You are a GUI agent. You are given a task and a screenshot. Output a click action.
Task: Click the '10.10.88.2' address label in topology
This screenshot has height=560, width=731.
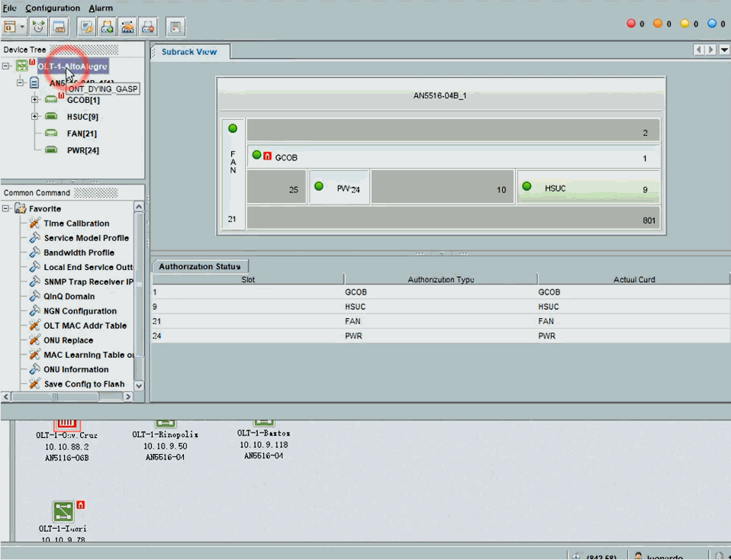point(66,446)
